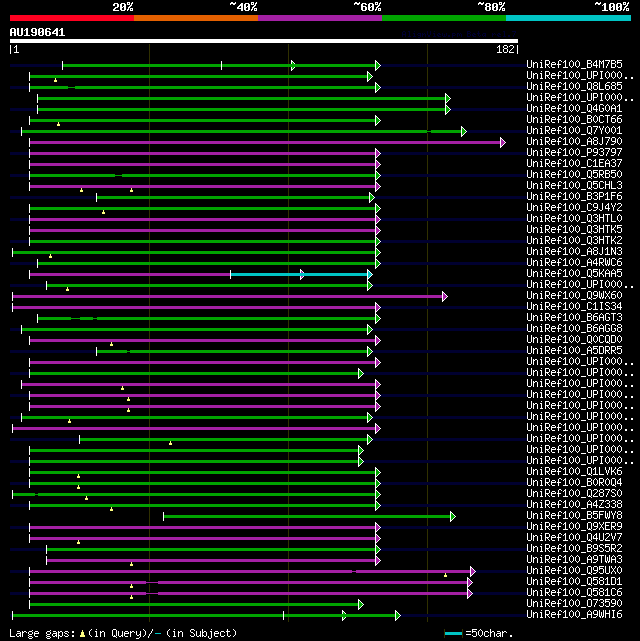This screenshot has width=640, height=641.
Task: Click the purple ~60% legend segment
Action: click(320, 18)
